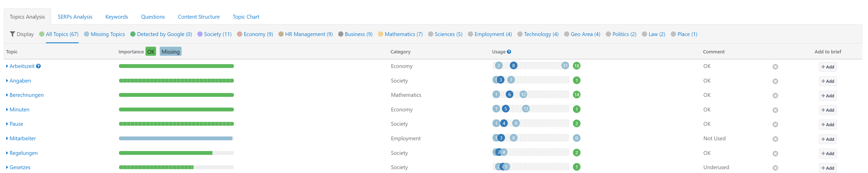Viewport: 868px width, 173px height.
Task: Remove the Mitarbeiter topic using its X icon
Action: [x=775, y=139]
